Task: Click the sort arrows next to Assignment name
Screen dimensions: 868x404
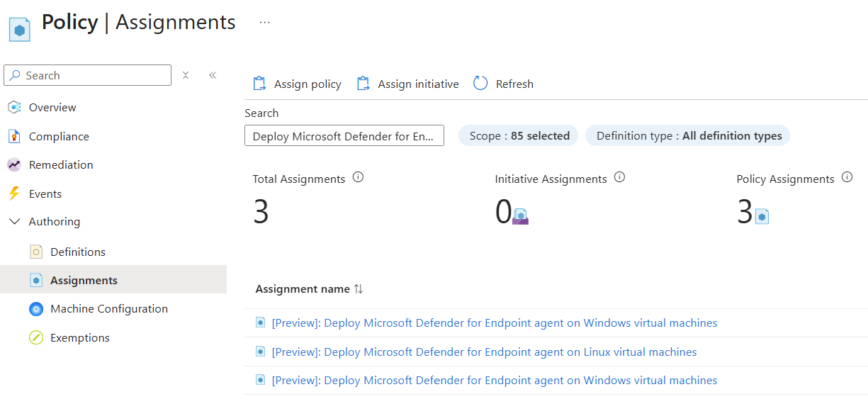Action: click(x=359, y=289)
